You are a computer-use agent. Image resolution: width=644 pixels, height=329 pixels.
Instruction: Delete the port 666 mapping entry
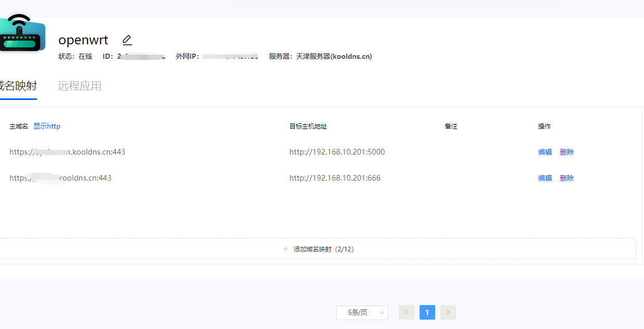point(566,178)
